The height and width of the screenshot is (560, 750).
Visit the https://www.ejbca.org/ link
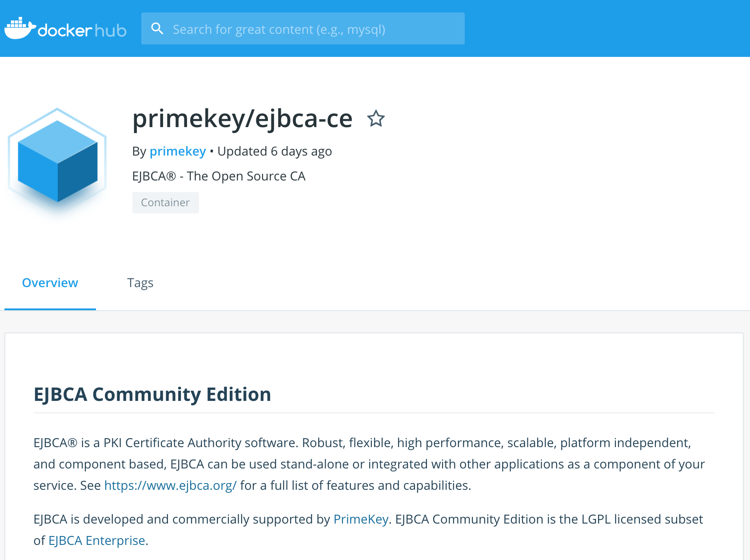tap(171, 485)
